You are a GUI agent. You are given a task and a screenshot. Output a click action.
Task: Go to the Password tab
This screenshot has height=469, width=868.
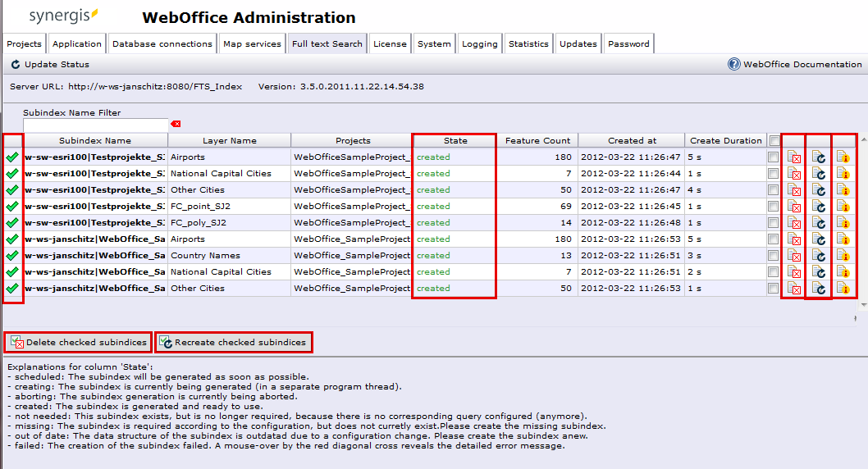628,43
